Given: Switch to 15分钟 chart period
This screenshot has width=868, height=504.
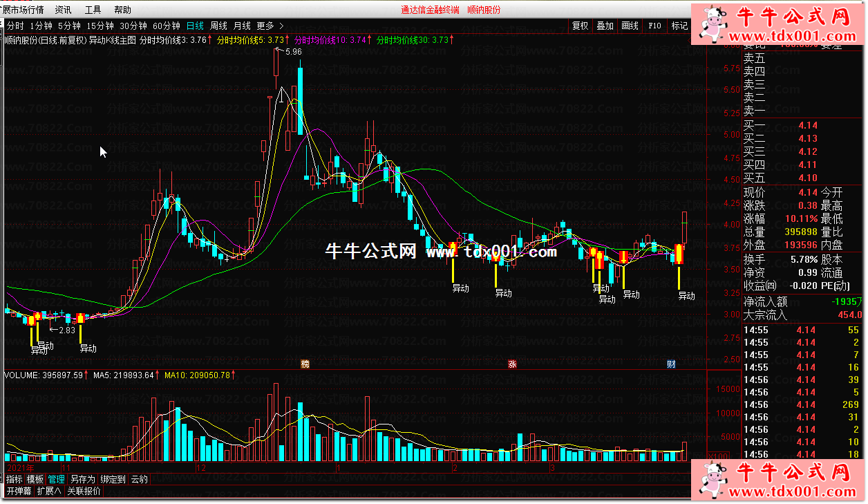Looking at the screenshot, I should [100, 26].
